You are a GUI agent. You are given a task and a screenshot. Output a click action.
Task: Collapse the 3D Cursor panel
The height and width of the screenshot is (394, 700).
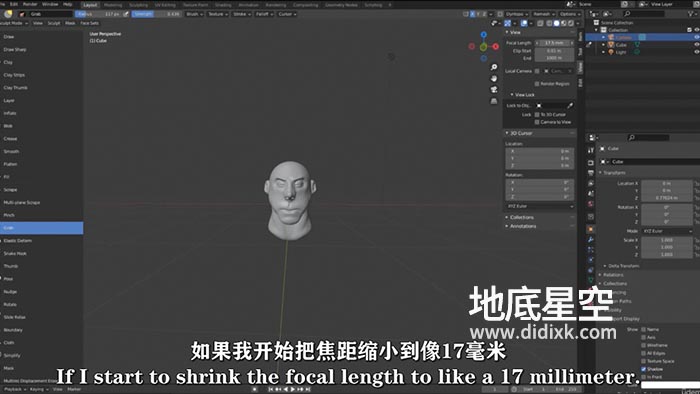pos(521,133)
